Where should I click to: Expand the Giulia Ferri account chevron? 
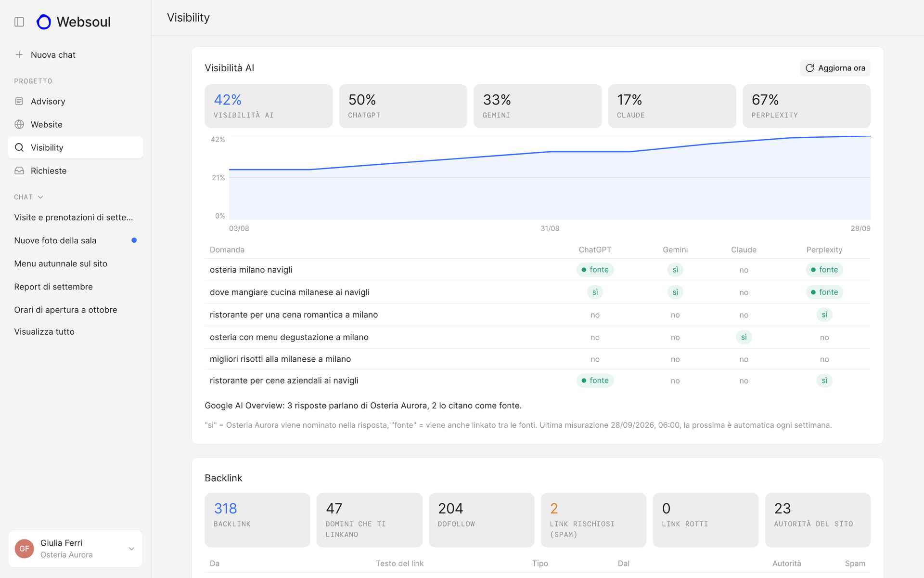131,549
